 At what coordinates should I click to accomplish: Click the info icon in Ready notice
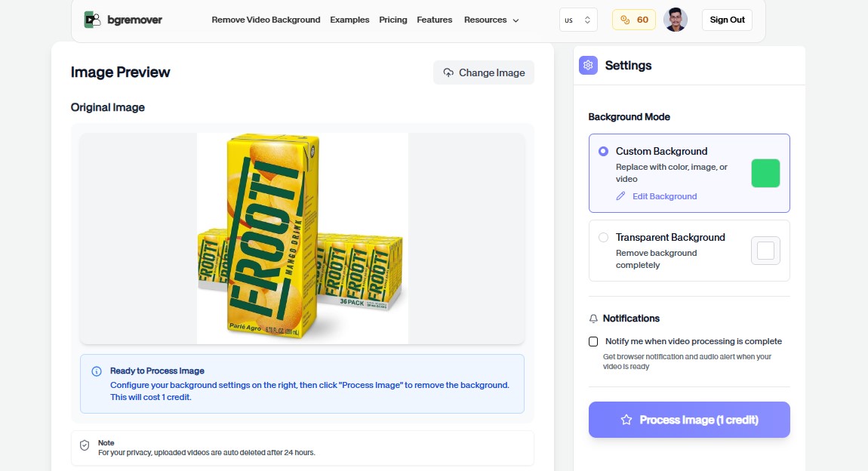[97, 371]
